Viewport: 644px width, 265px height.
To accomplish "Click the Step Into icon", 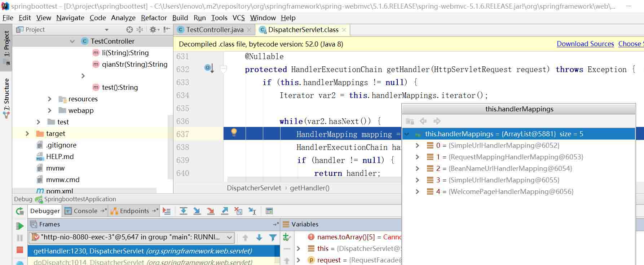I will (x=197, y=211).
